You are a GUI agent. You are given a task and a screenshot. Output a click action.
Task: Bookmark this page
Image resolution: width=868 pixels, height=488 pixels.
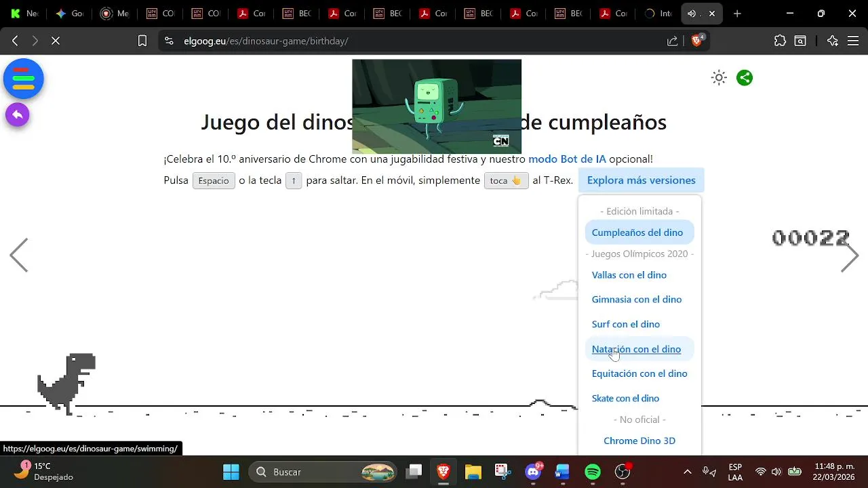142,41
